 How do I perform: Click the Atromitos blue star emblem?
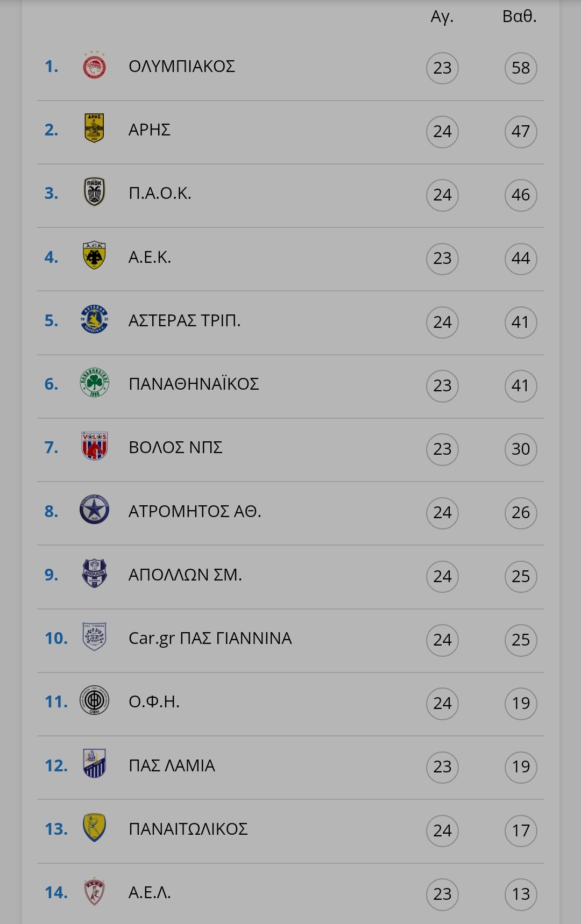point(94,510)
